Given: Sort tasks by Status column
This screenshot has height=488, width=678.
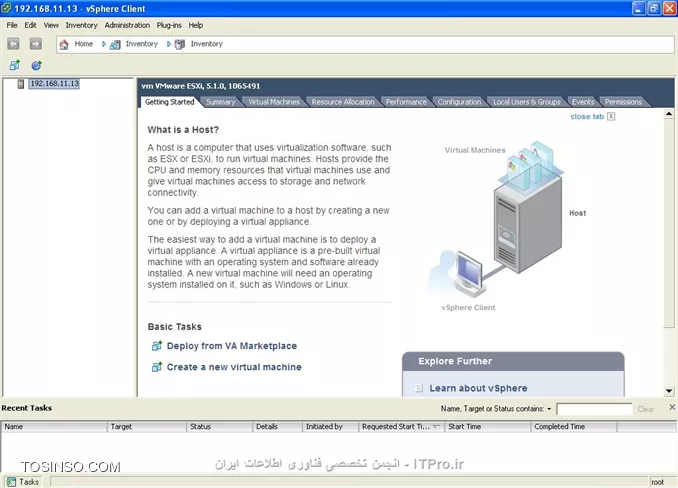Looking at the screenshot, I should [219, 427].
